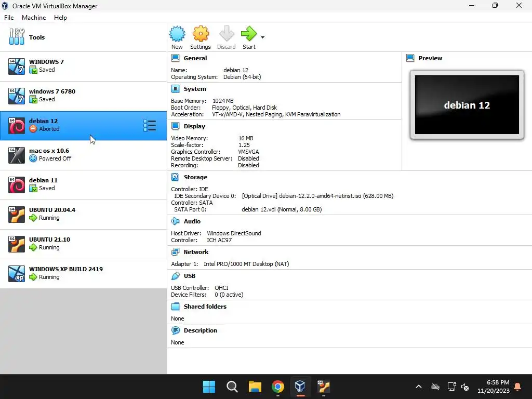Click the Aborted status of debian 12
This screenshot has width=532, height=399.
coord(49,129)
